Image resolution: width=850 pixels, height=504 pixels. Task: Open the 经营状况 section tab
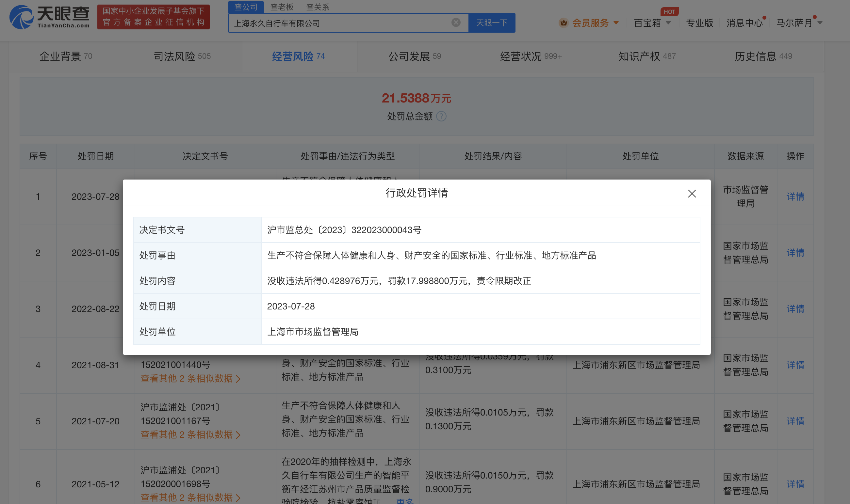pos(531,56)
